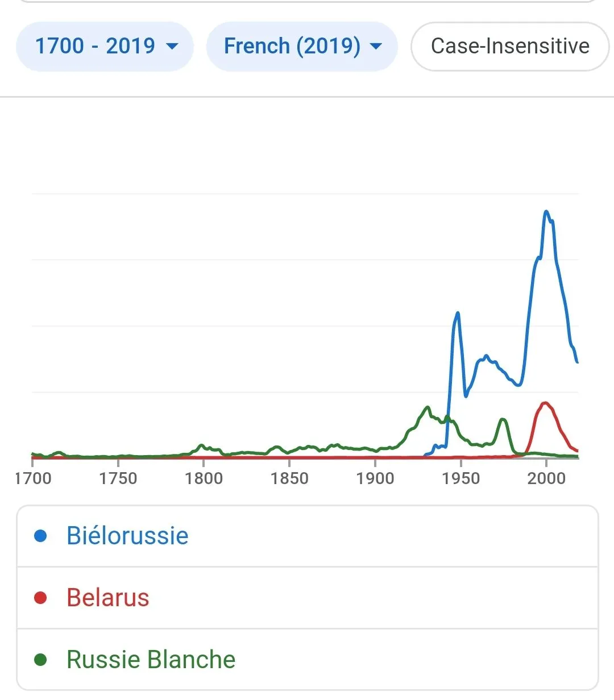The width and height of the screenshot is (614, 700).
Task: Select the Biélorussie legend entry text
Action: coord(127,536)
